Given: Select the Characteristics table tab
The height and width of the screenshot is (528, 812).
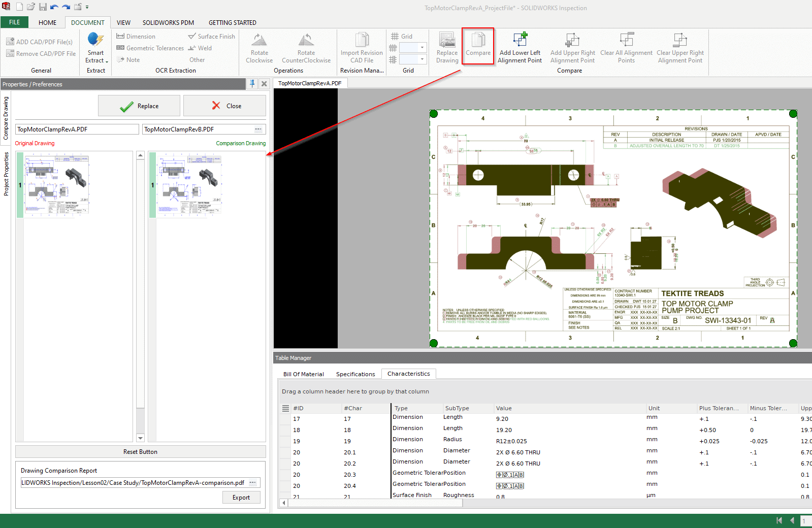Looking at the screenshot, I should tap(408, 374).
